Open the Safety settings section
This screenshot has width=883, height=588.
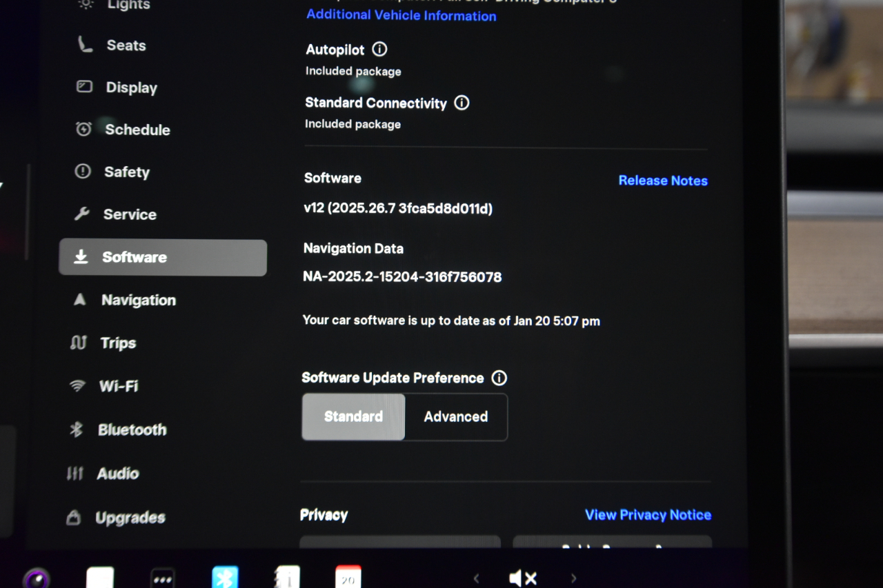pyautogui.click(x=128, y=172)
